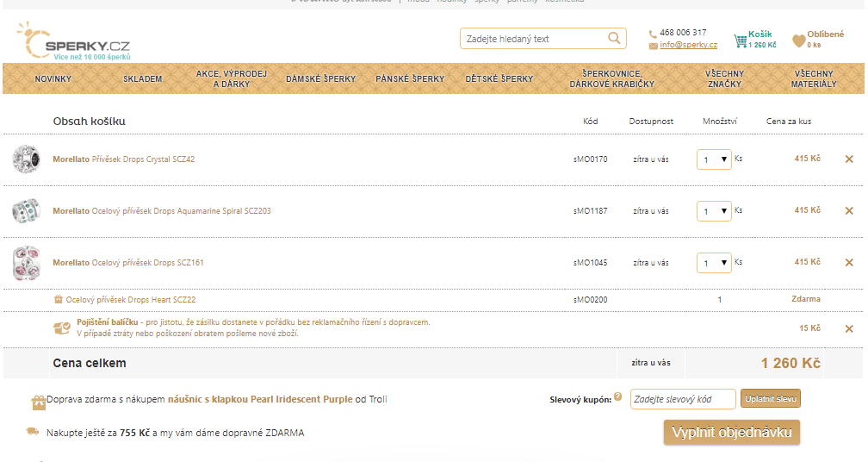This screenshot has height=462, width=868.
Task: Open the Novinky menu item
Action: coord(53,78)
